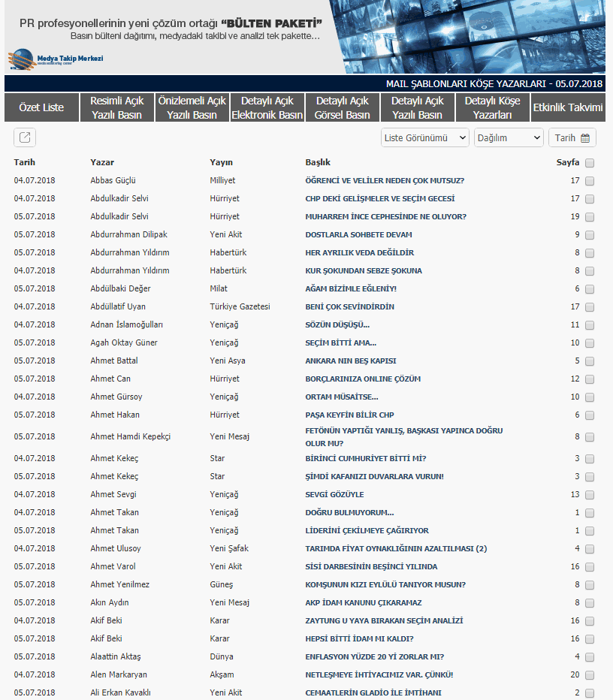The height and width of the screenshot is (700, 613).
Task: Open Detaylı Açık Görsel Basın tab
Action: [342, 107]
